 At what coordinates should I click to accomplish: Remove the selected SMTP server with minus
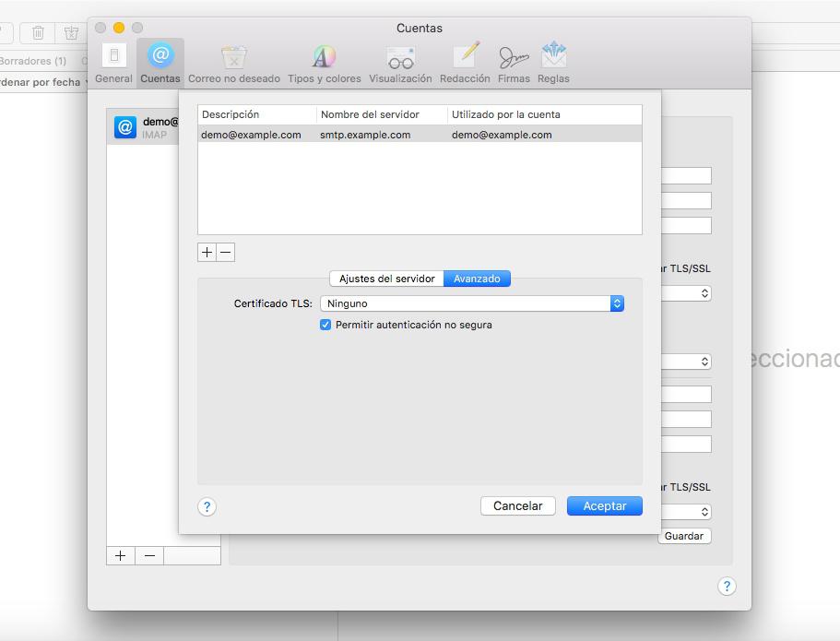(226, 252)
